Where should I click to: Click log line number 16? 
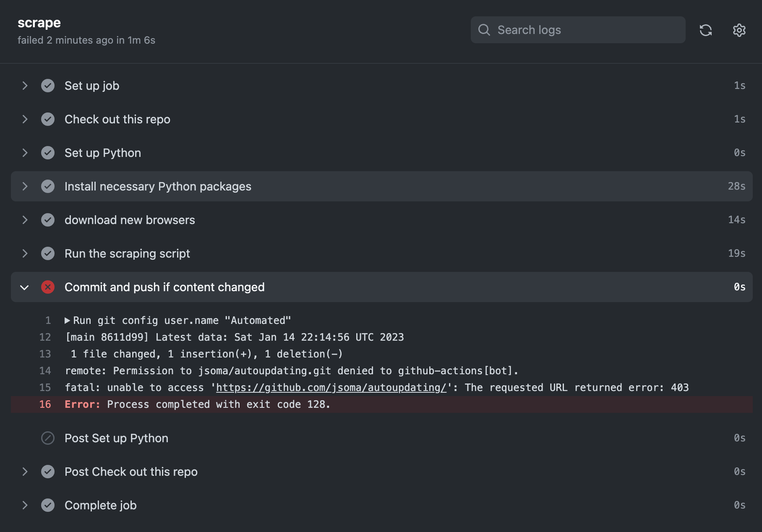pos(45,404)
